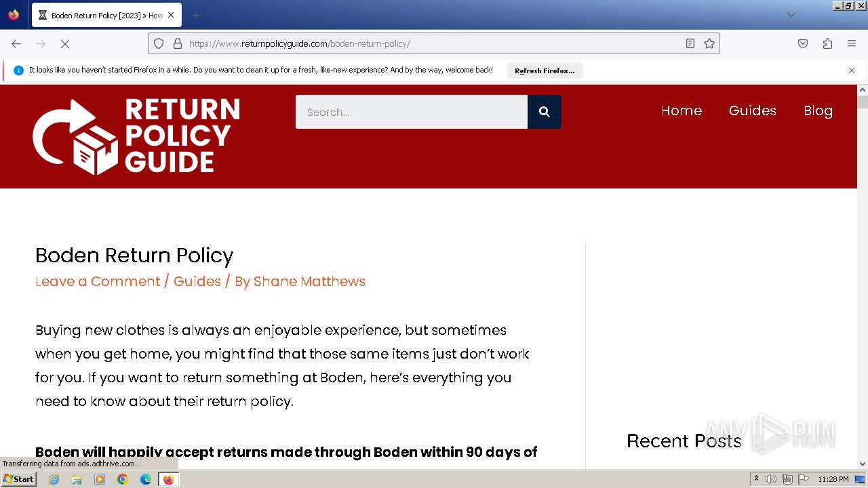Click the forward navigation arrow
The image size is (868, 488).
point(41,43)
